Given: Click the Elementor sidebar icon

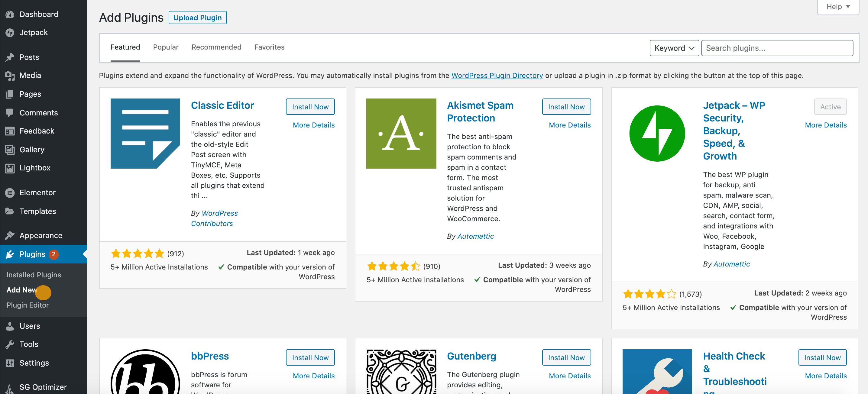Looking at the screenshot, I should click(10, 193).
